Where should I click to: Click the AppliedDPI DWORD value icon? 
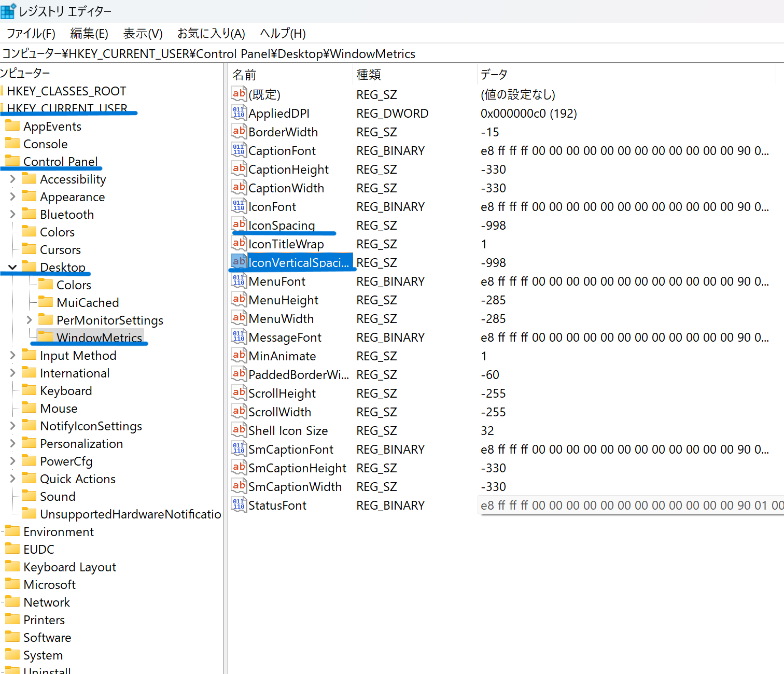[239, 113]
